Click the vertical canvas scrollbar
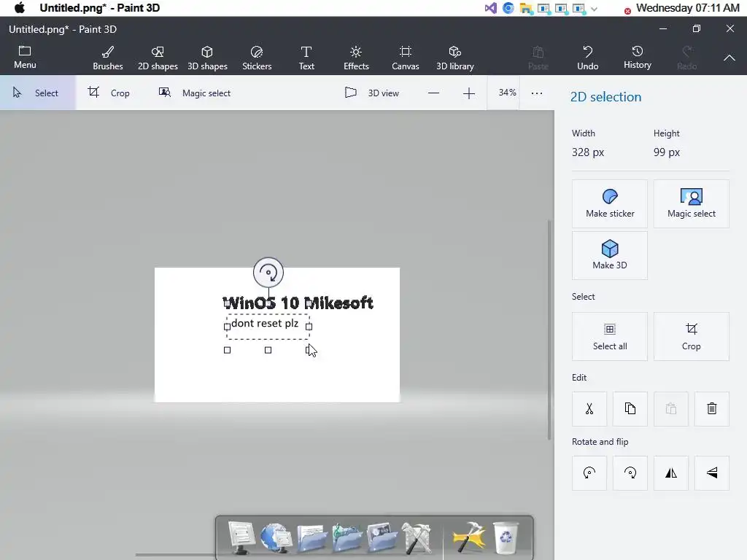Image resolution: width=747 pixels, height=560 pixels. click(549, 330)
